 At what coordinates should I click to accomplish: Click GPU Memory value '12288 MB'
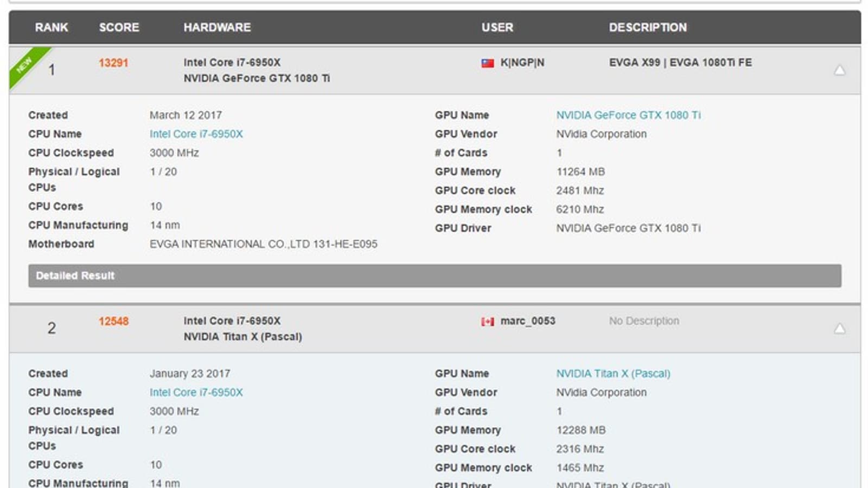tap(581, 431)
